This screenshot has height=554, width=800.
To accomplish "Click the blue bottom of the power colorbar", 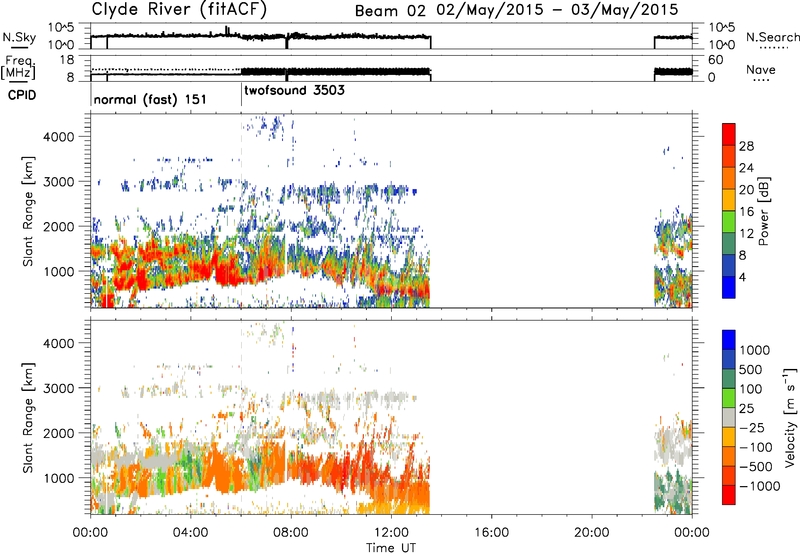I will (729, 287).
